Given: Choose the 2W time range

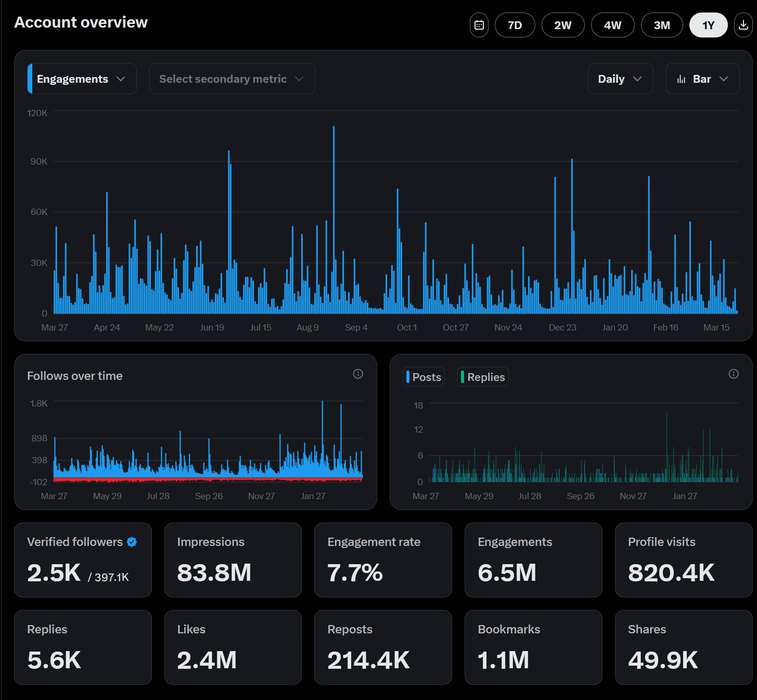Looking at the screenshot, I should (562, 25).
